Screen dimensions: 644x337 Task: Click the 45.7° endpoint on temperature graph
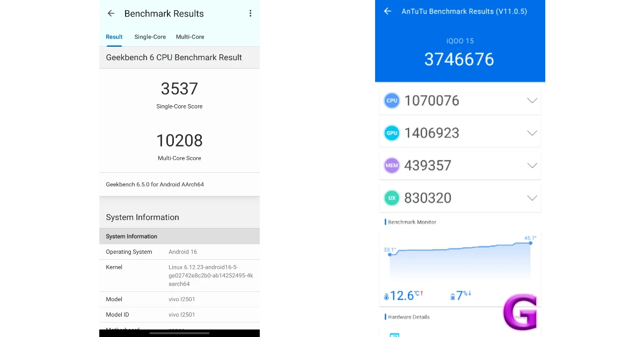pyautogui.click(x=530, y=243)
